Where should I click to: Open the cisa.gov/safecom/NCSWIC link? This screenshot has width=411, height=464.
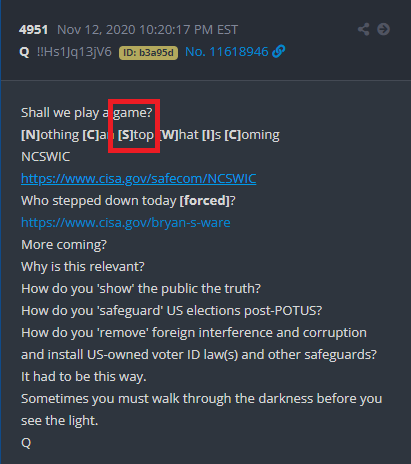click(x=139, y=179)
